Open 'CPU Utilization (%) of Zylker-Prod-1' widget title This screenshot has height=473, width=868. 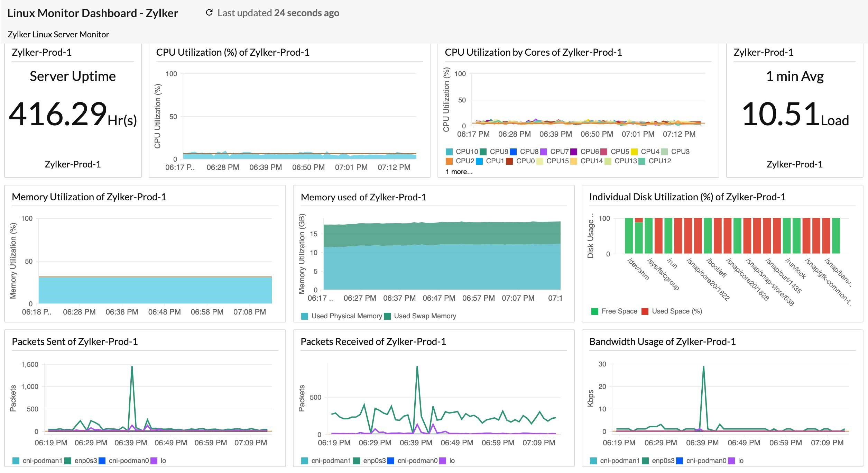(233, 52)
